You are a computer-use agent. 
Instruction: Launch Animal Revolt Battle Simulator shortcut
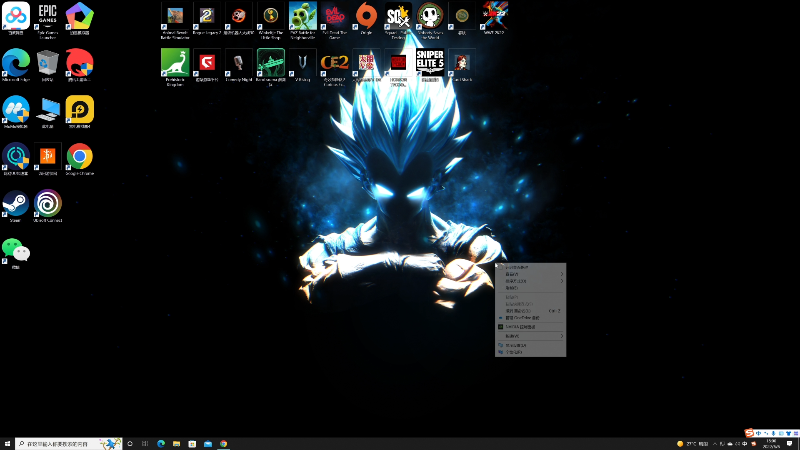[x=175, y=19]
